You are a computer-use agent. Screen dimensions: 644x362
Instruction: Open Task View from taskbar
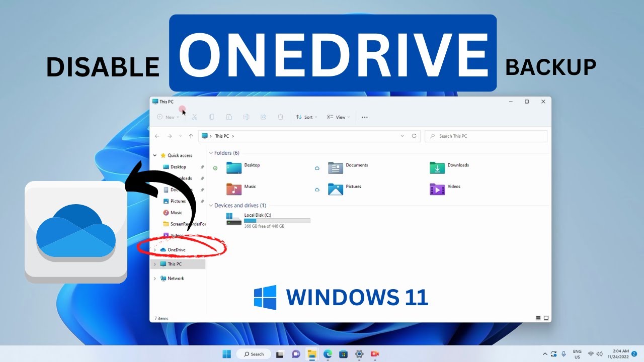pos(280,354)
